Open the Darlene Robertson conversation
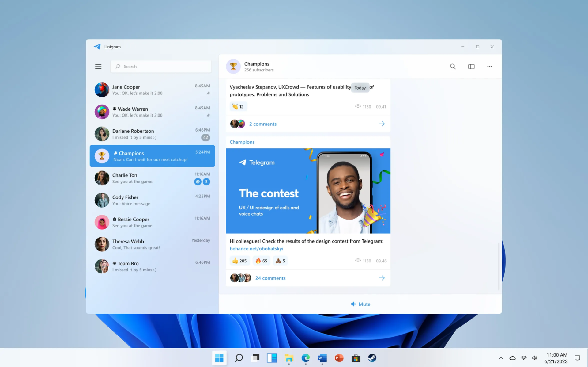The image size is (588, 367). tap(152, 134)
